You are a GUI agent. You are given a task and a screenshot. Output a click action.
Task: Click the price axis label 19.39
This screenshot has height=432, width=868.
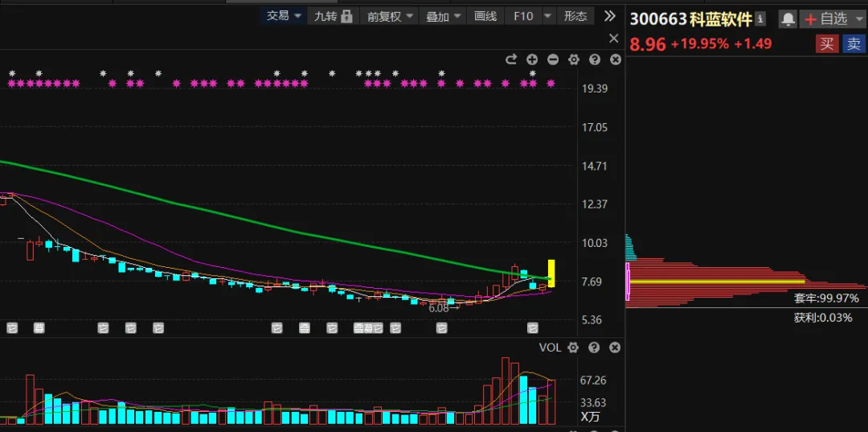click(595, 88)
